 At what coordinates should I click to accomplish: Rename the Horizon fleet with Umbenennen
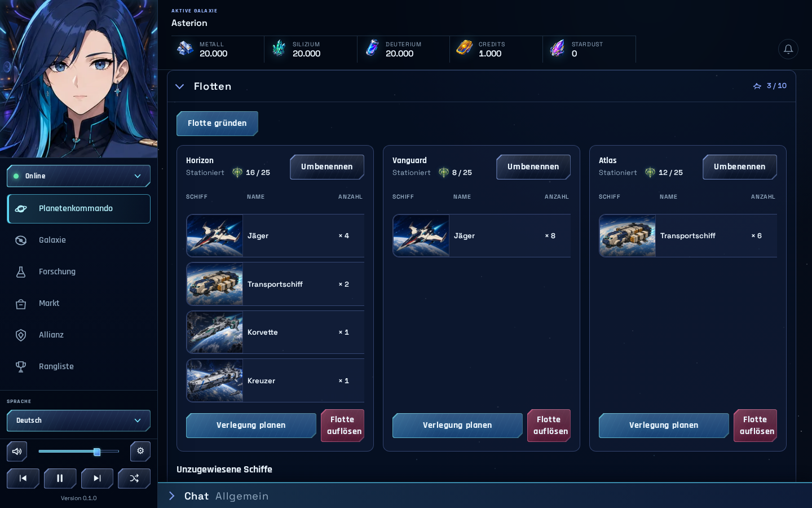coord(327,167)
